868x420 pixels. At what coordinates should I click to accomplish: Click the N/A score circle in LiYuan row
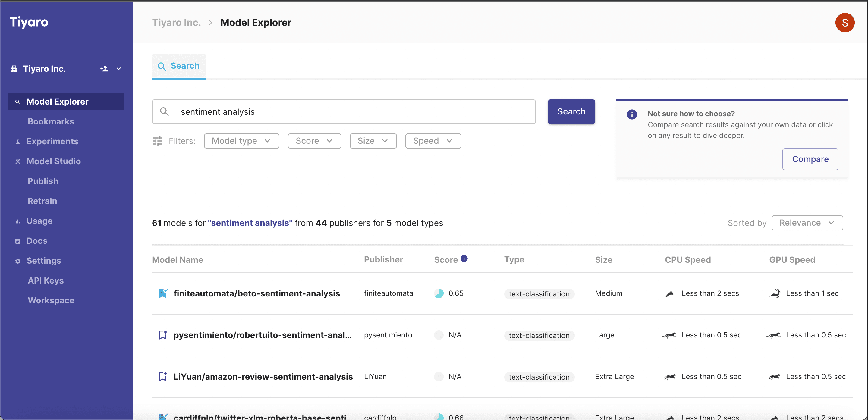(x=439, y=376)
